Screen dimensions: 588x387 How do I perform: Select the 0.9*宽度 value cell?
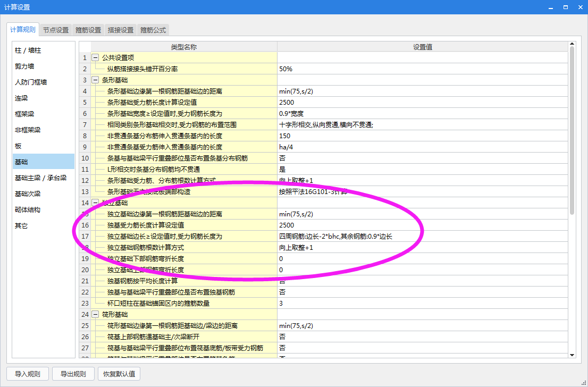pyautogui.click(x=423, y=114)
